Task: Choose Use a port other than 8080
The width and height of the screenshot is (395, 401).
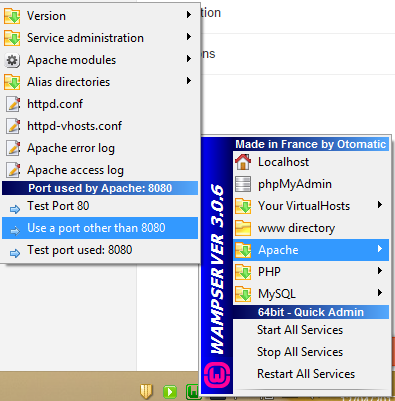Action: [x=100, y=228]
